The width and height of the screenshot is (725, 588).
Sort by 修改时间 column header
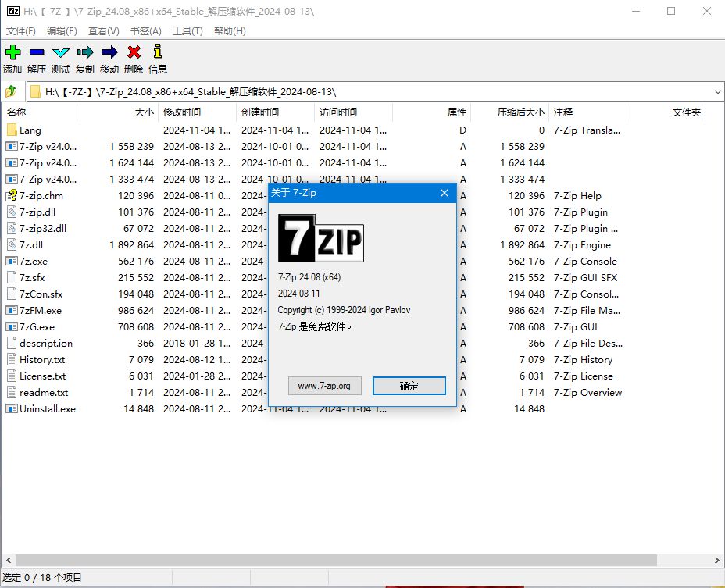click(198, 112)
